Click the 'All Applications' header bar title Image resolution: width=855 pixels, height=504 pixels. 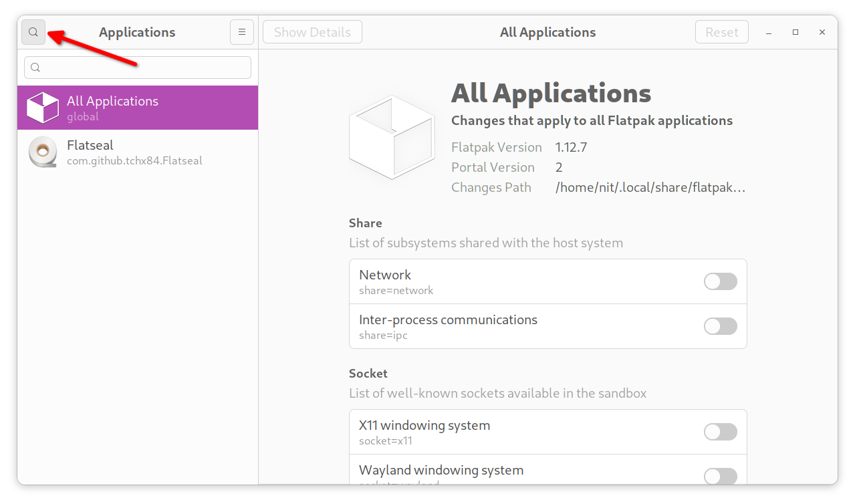548,32
